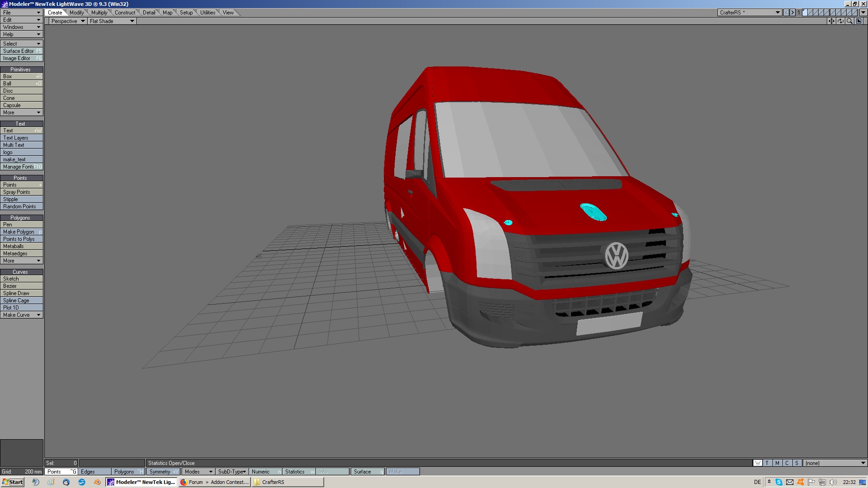Click the volume speaker tray icon
The image size is (868, 488).
pos(833,482)
